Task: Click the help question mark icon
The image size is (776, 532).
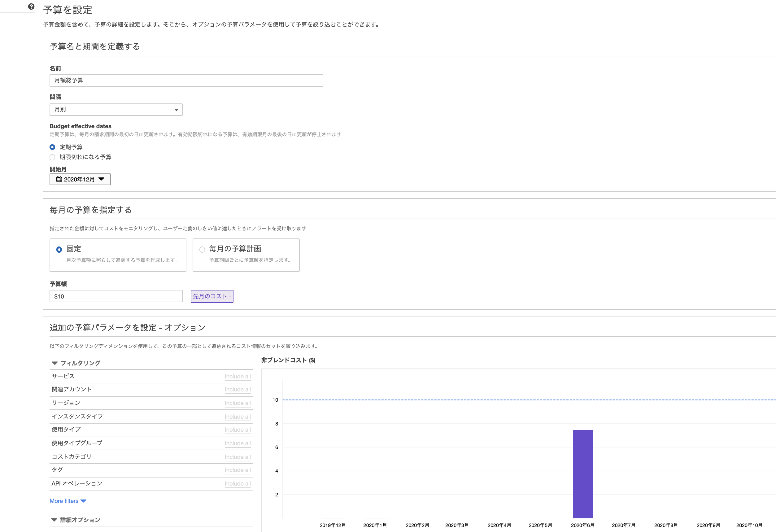Action: (x=31, y=7)
